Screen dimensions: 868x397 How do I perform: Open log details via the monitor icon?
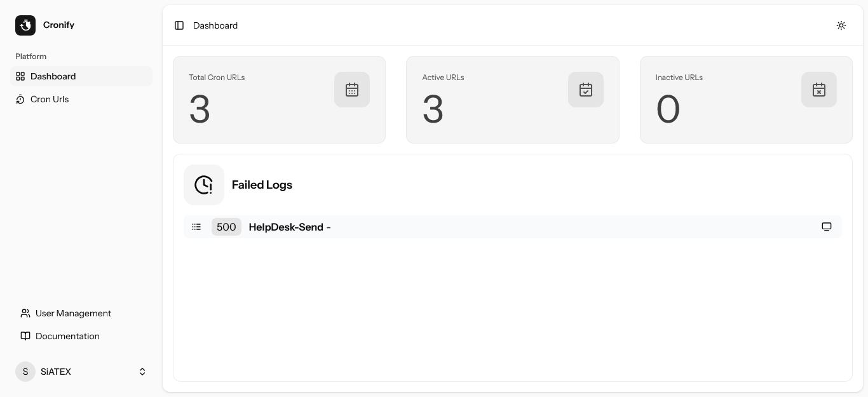coord(827,227)
